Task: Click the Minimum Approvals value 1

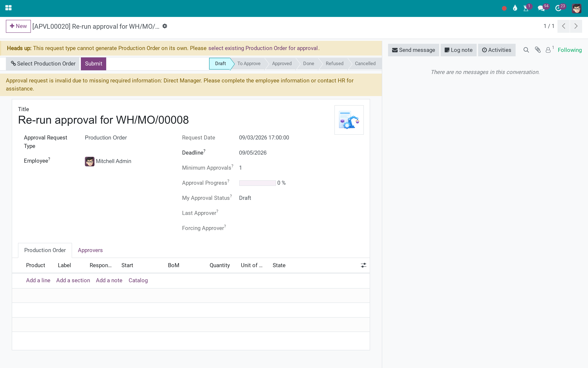Action: point(240,168)
